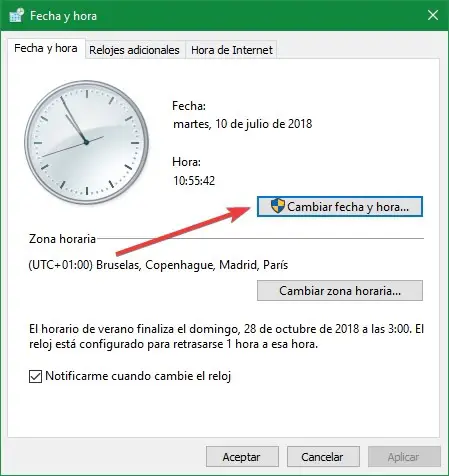Click the Zona horaria section heading
Image resolution: width=449 pixels, height=476 pixels.
pos(62,239)
